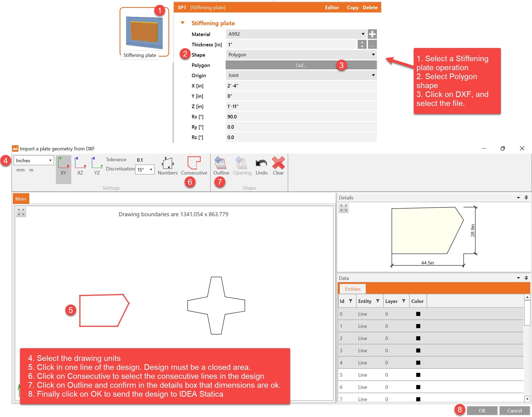Open the Discretisation 15° dropdown
This screenshot has height=417, width=532.
(x=145, y=170)
